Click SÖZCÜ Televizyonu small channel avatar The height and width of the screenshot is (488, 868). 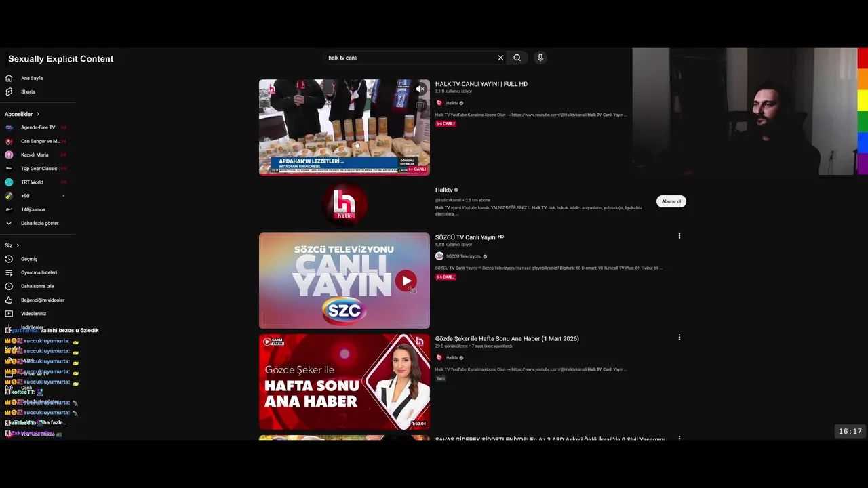[x=439, y=256]
